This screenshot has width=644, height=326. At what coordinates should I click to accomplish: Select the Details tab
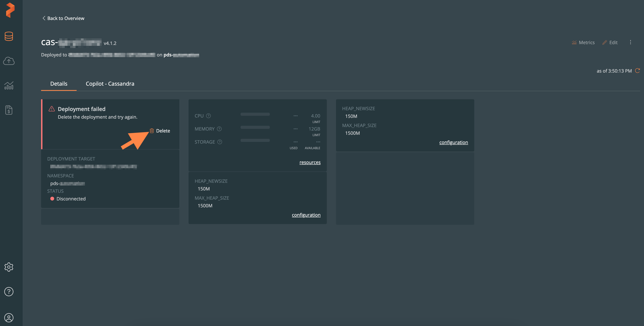pyautogui.click(x=59, y=84)
